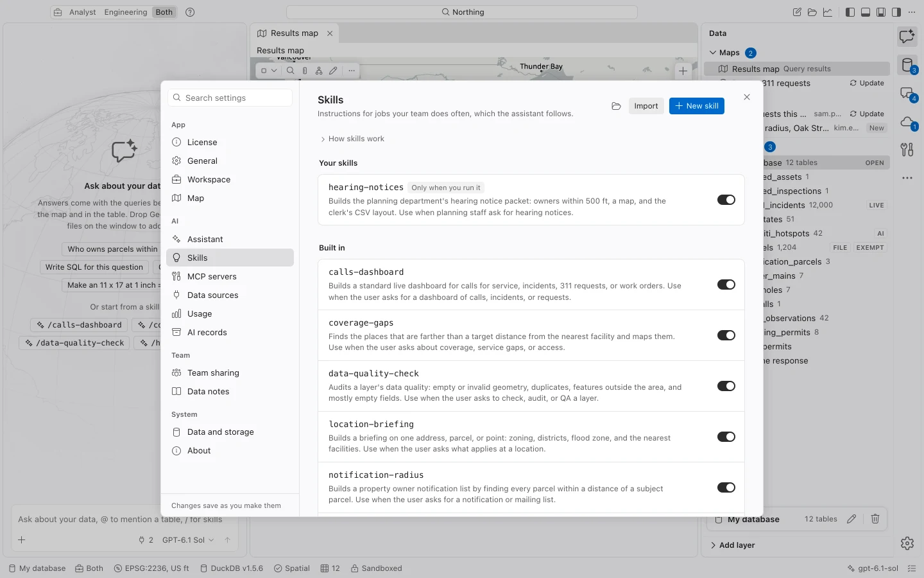Click the Search settings field
924x578 pixels.
point(230,98)
